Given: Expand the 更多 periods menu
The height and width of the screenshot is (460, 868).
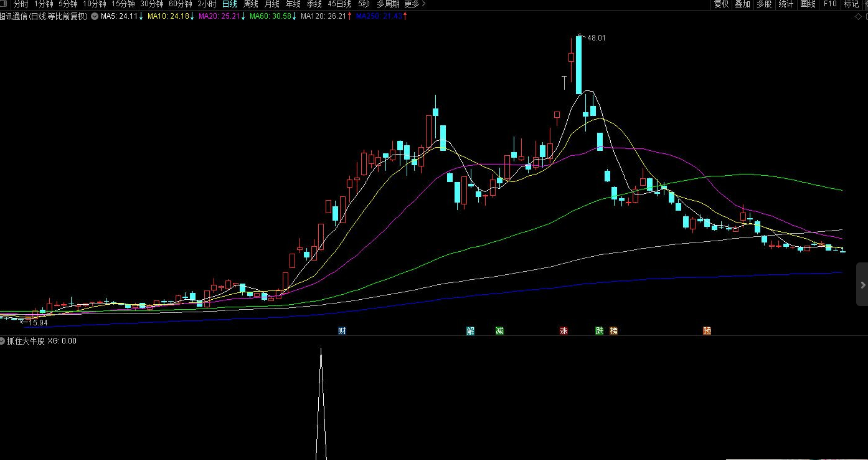Looking at the screenshot, I should point(415,4).
